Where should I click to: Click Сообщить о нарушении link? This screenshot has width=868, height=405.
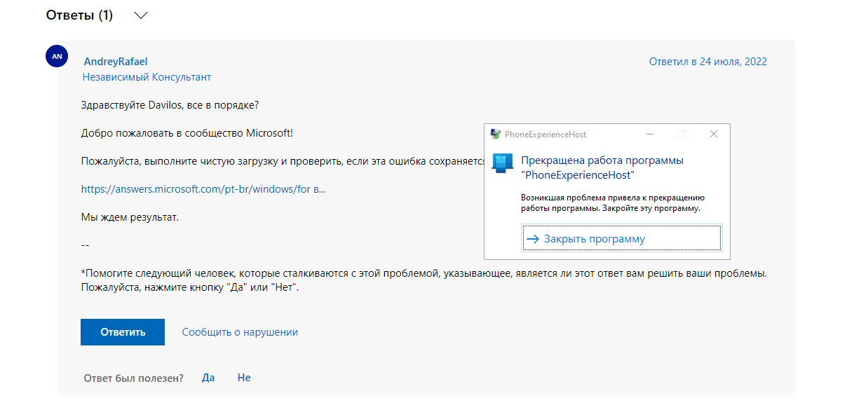(240, 332)
